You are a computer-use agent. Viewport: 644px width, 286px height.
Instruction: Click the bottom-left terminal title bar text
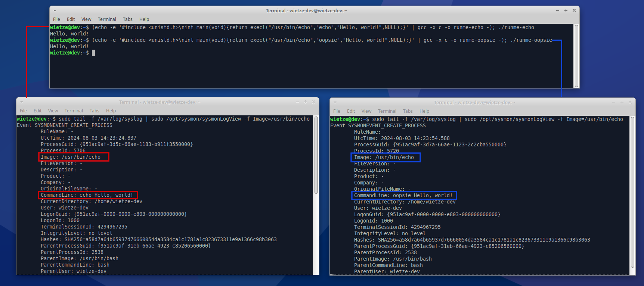pyautogui.click(x=160, y=102)
